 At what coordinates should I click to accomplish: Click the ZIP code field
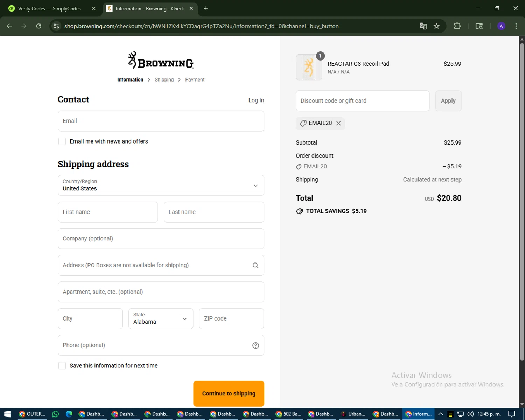tap(231, 318)
